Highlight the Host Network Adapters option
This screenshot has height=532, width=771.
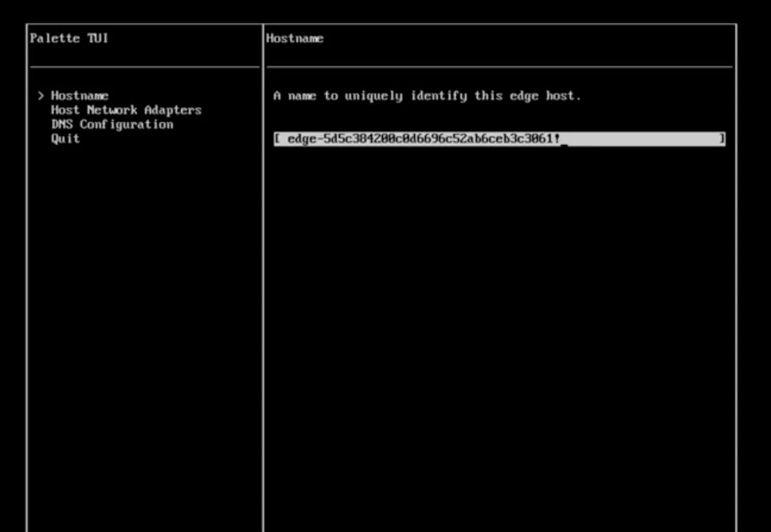pyautogui.click(x=127, y=109)
